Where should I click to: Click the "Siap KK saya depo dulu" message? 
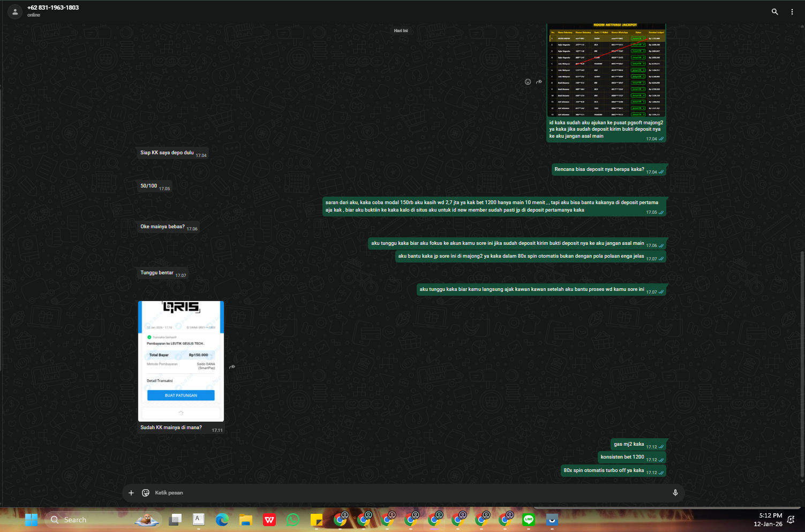click(x=174, y=153)
